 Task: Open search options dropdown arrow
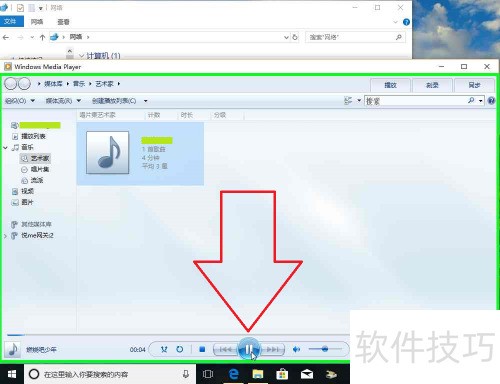[481, 101]
